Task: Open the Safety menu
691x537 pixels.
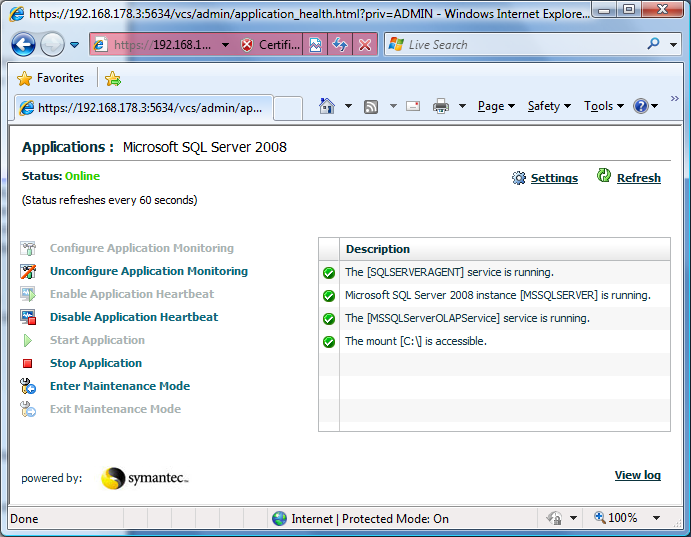Action: coord(549,106)
